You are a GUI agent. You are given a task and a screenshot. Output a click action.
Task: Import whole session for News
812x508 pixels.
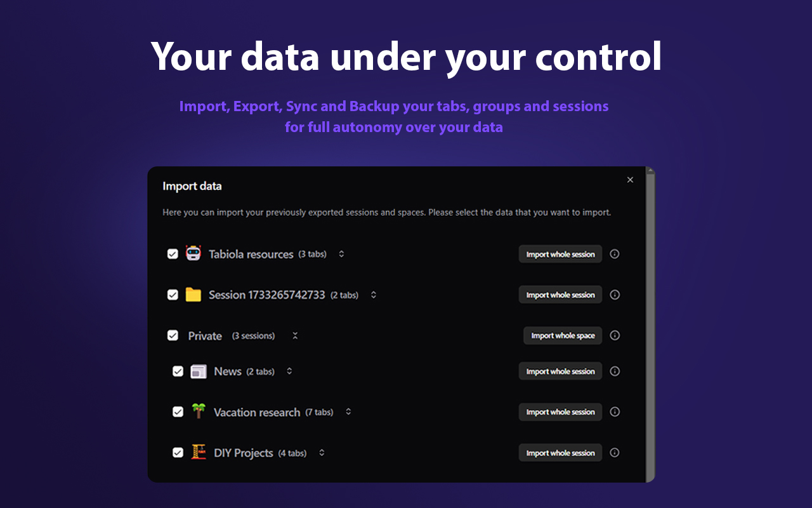pyautogui.click(x=560, y=371)
